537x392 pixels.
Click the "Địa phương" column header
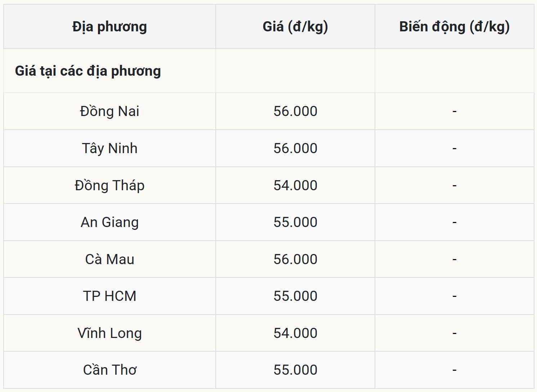coord(109,27)
